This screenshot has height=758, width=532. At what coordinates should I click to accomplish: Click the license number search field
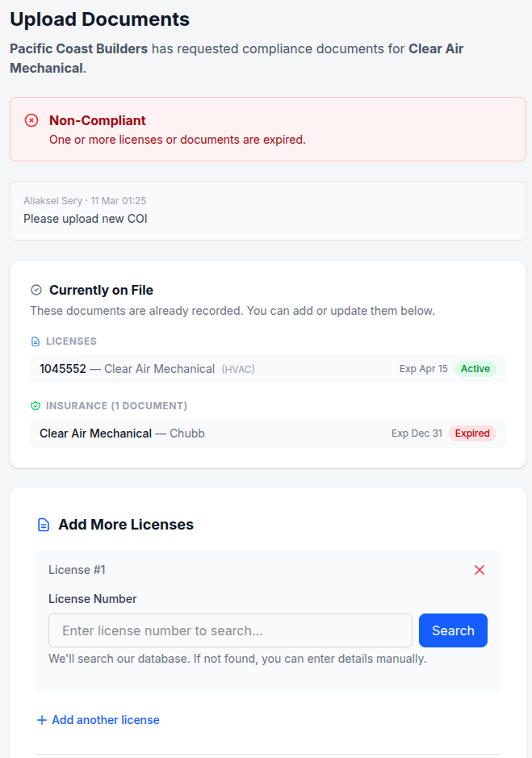230,630
